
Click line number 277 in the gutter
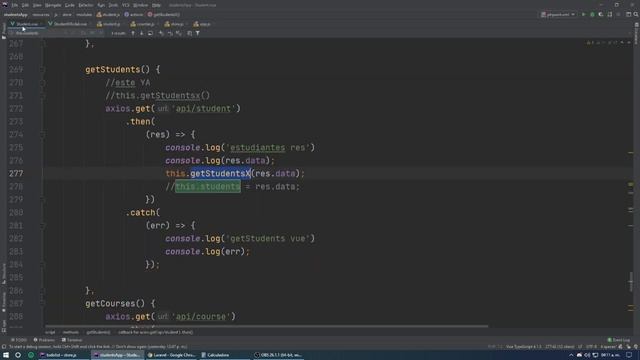click(16, 174)
